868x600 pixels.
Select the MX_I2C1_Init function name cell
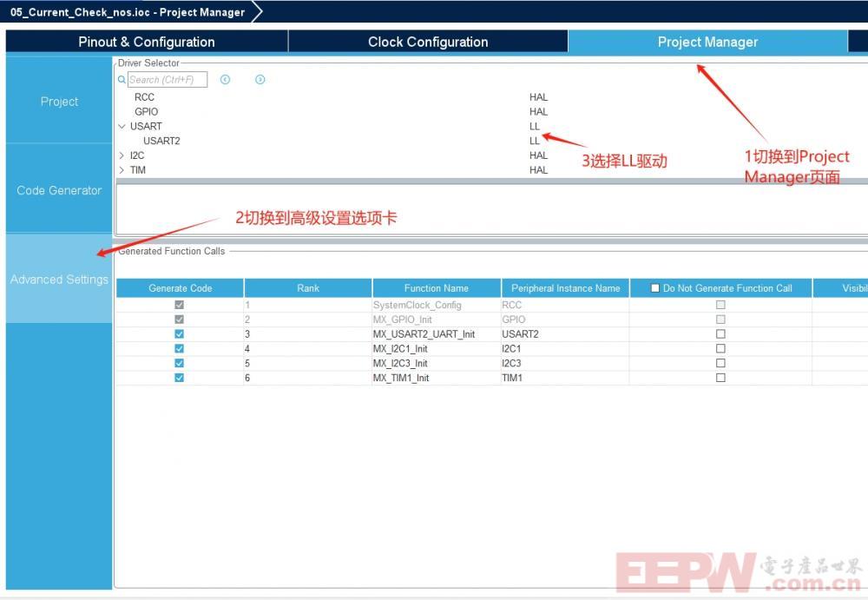437,348
